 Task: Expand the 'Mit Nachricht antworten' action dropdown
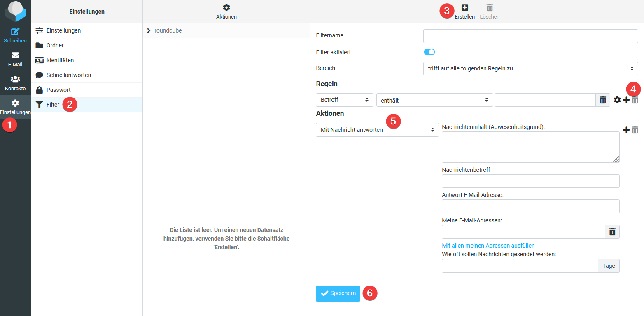point(377,130)
